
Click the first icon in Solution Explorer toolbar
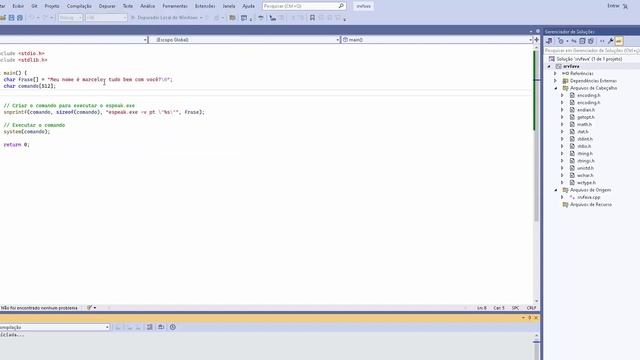(549, 41)
